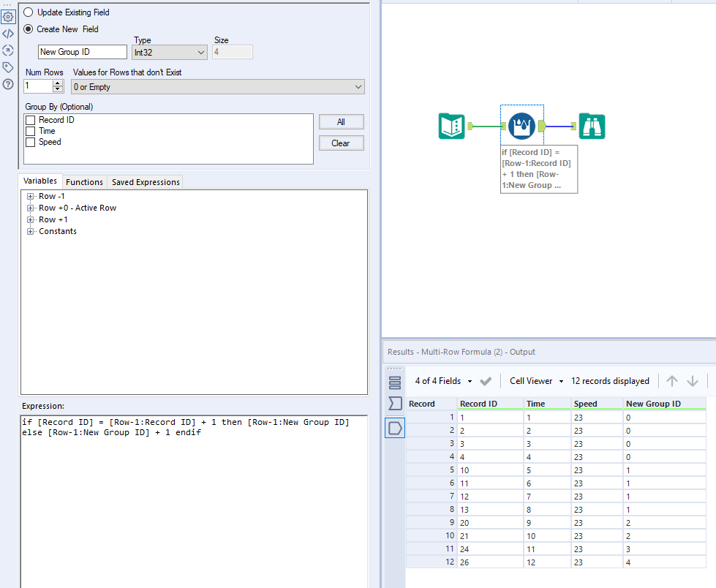The image size is (716, 588).
Task: Open the tool Configuration gear icon
Action: 8,16
